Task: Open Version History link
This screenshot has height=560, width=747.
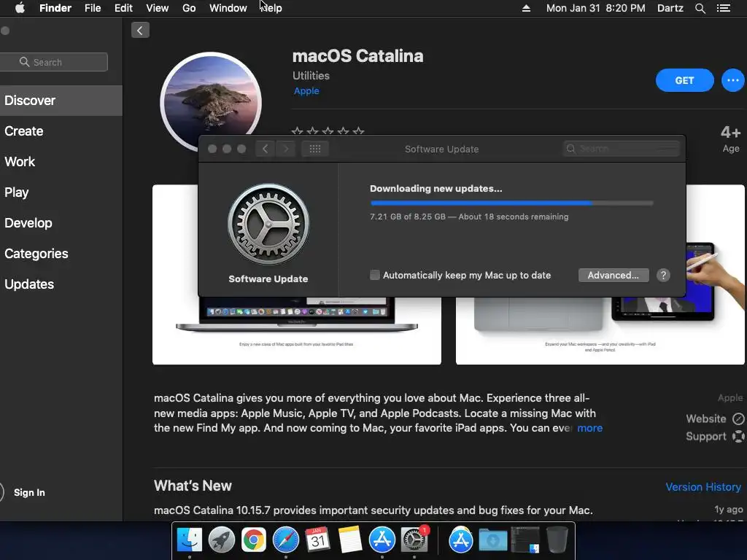Action: click(x=703, y=487)
